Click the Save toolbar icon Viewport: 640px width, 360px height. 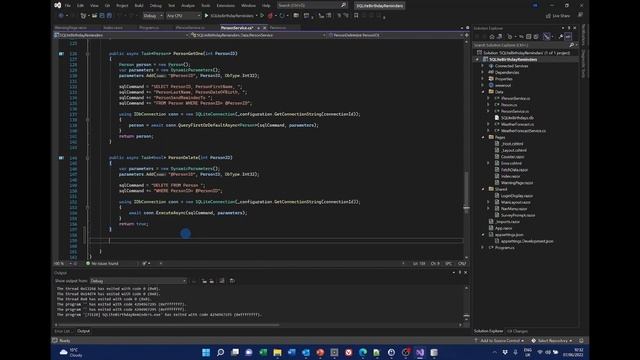(102, 16)
